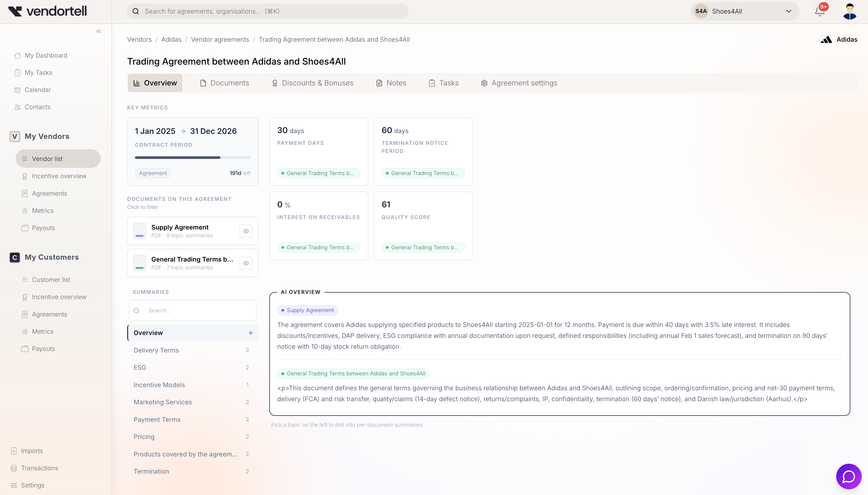This screenshot has height=495, width=868.
Task: Follow the Vendors breadcrumb link
Action: point(139,39)
